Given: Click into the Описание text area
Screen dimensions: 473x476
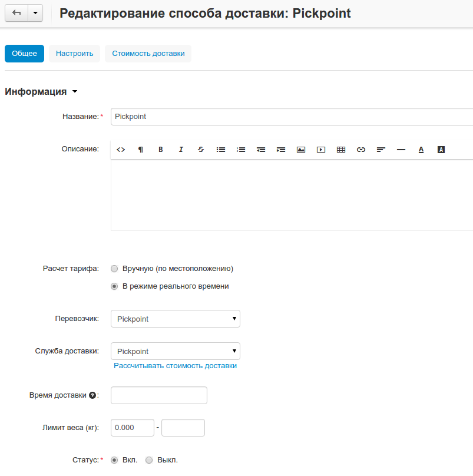Looking at the screenshot, I should (x=292, y=195).
